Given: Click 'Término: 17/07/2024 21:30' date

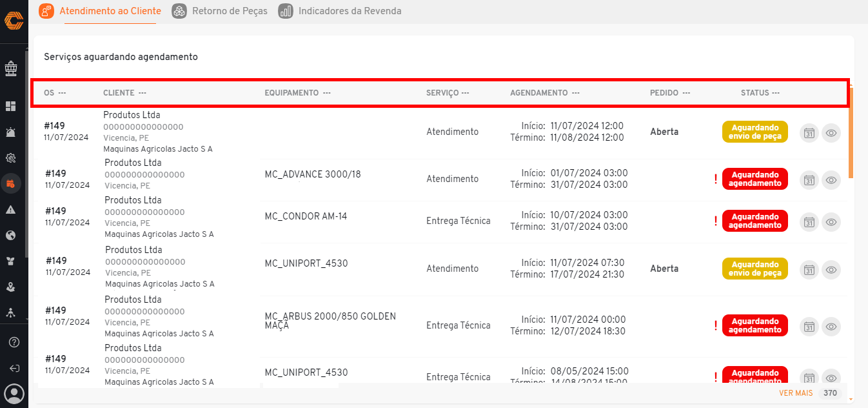Looking at the screenshot, I should tap(567, 274).
